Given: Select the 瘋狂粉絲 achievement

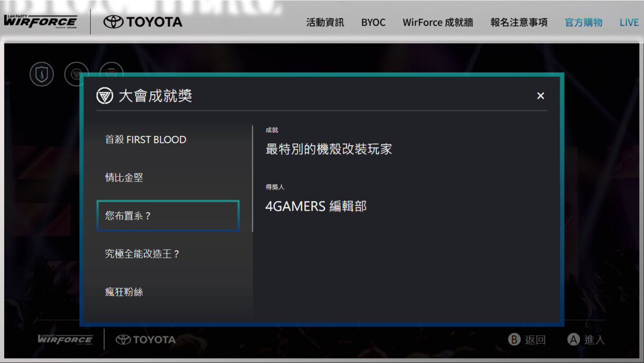Looking at the screenshot, I should [124, 292].
